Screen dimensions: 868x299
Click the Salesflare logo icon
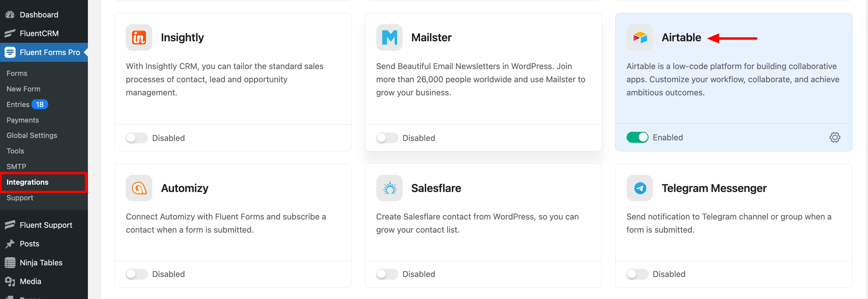tap(389, 188)
